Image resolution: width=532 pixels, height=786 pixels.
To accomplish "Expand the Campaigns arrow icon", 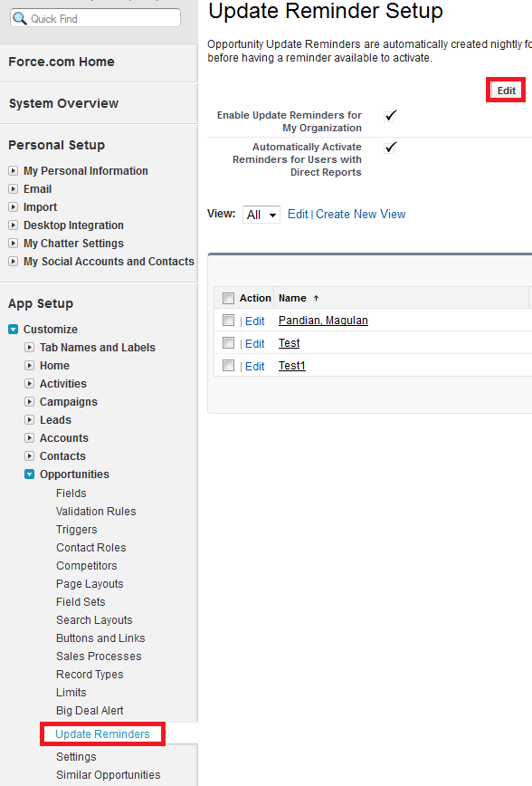I will (30, 401).
